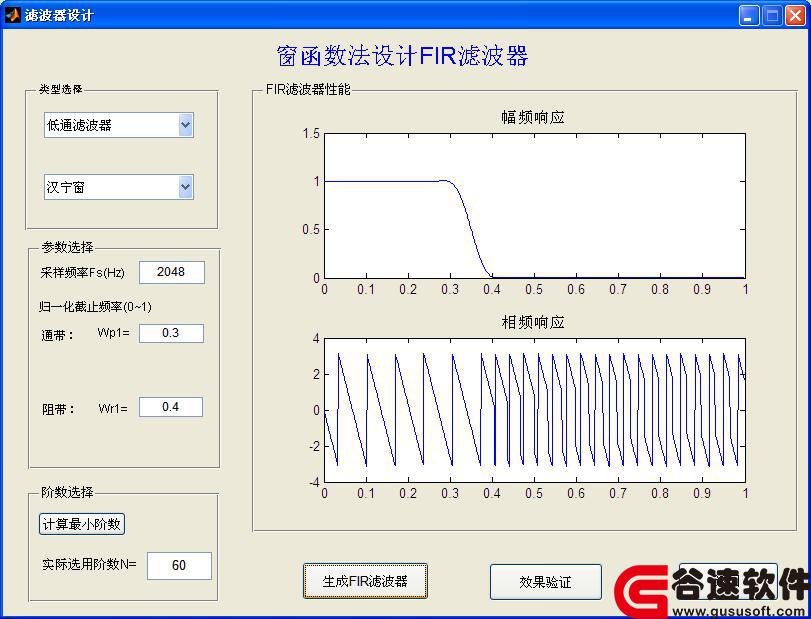Click the actual order N input field
811x619 pixels.
(x=179, y=565)
